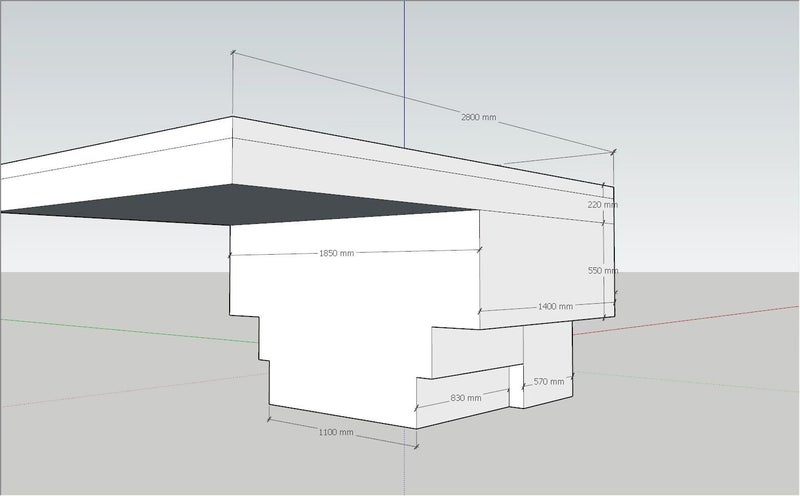Select the 1850 mm dimension label

[336, 253]
